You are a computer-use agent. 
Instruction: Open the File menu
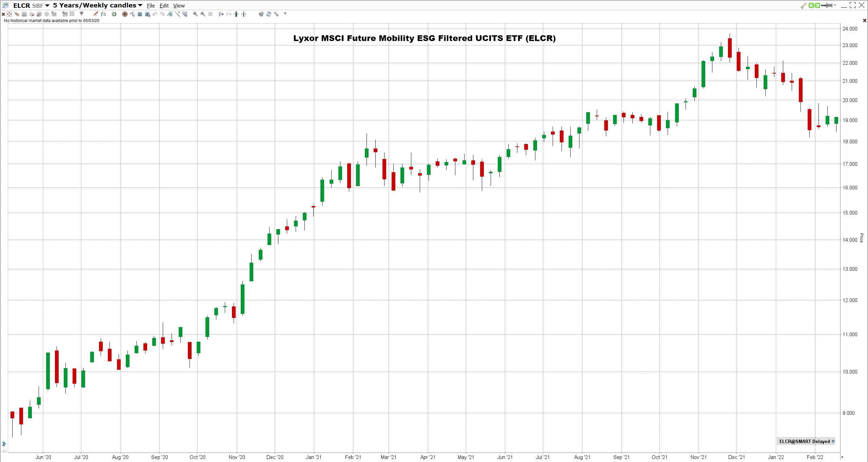pos(151,6)
